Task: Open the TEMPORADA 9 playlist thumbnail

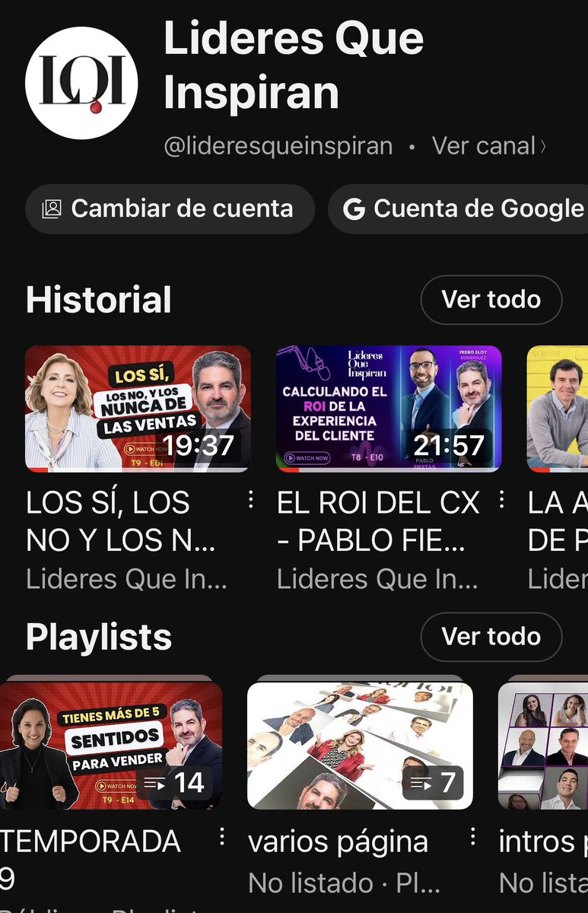Action: tap(111, 745)
